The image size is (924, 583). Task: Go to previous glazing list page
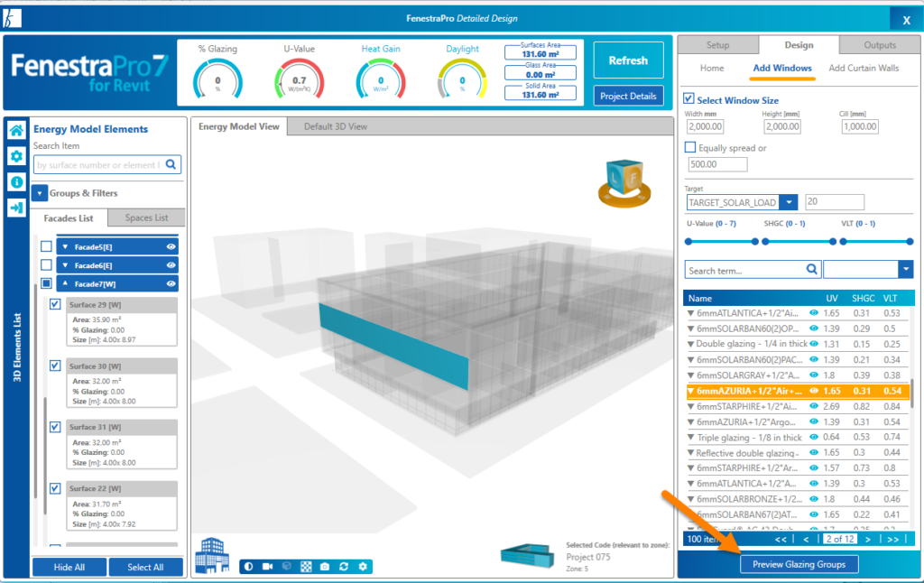(x=806, y=540)
